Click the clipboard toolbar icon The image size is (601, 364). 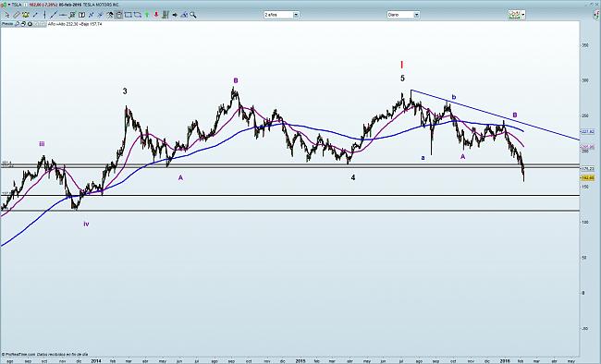click(119, 15)
